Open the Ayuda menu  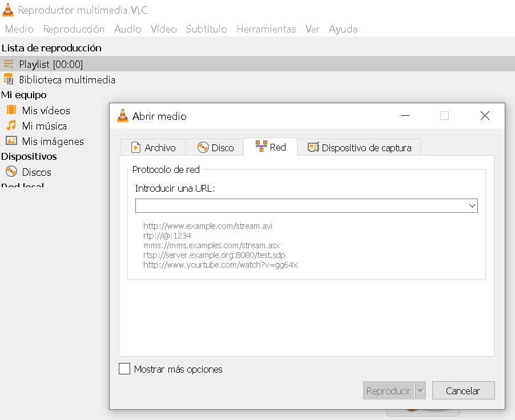click(x=343, y=29)
